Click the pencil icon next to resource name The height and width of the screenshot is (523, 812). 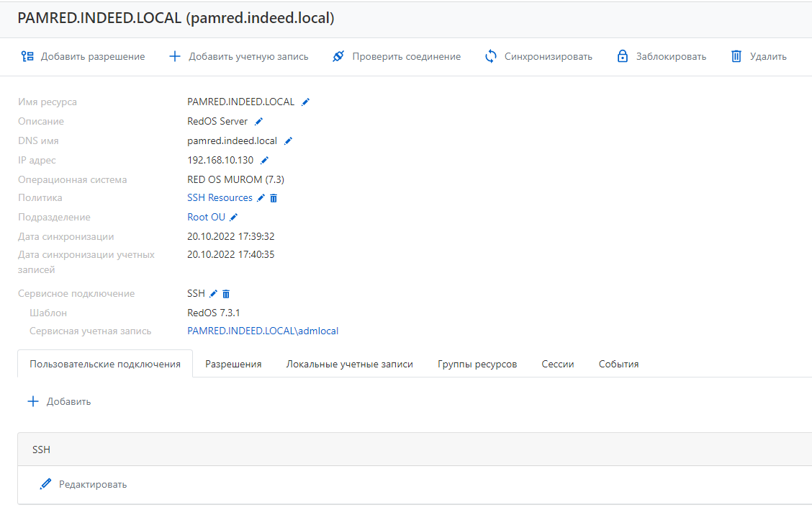click(x=305, y=102)
